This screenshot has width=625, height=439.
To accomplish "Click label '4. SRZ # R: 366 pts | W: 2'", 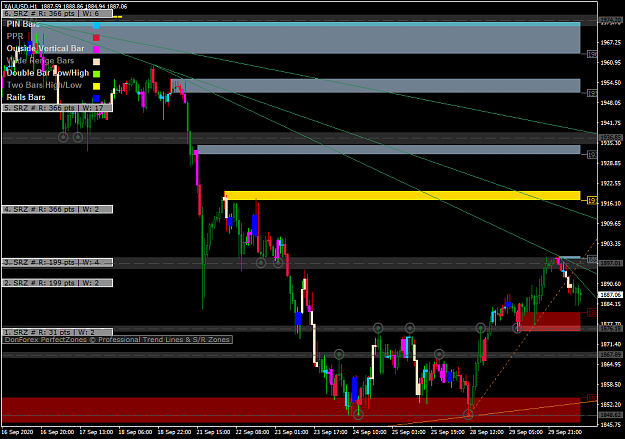I will [57, 209].
